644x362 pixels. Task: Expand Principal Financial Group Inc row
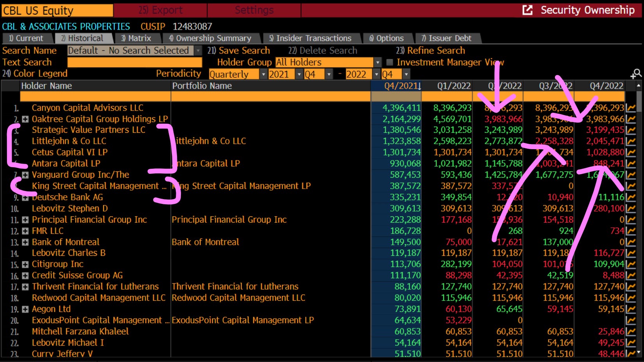25,220
